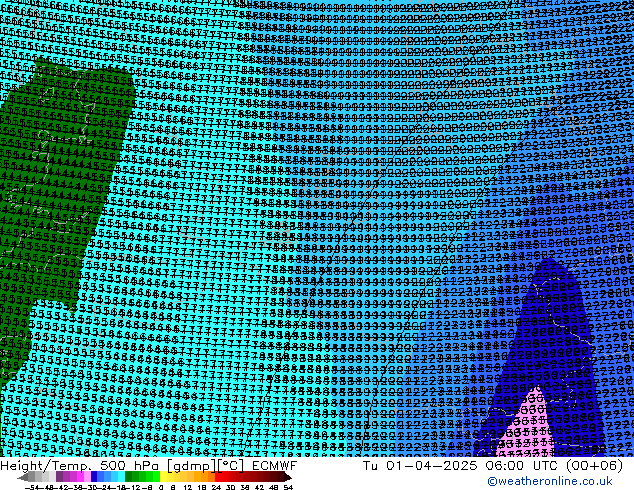Click the "ECMWF" model label
This screenshot has width=634, height=490.
(x=275, y=466)
